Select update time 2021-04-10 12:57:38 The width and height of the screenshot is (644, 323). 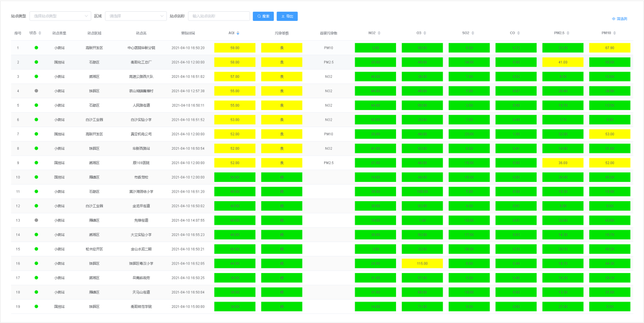coord(188,91)
